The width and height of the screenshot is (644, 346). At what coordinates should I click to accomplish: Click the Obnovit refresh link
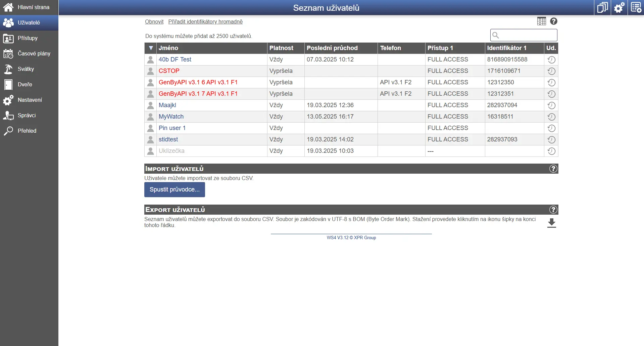coord(154,21)
